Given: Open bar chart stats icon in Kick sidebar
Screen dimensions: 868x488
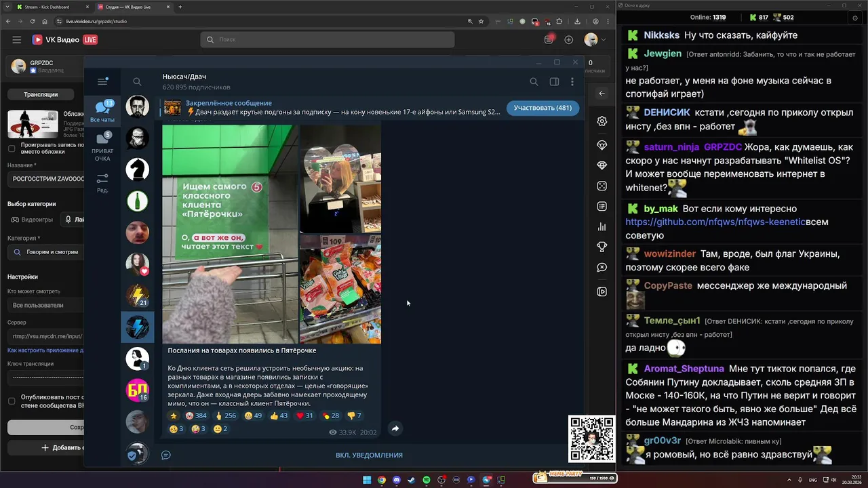Looking at the screenshot, I should click(x=601, y=226).
